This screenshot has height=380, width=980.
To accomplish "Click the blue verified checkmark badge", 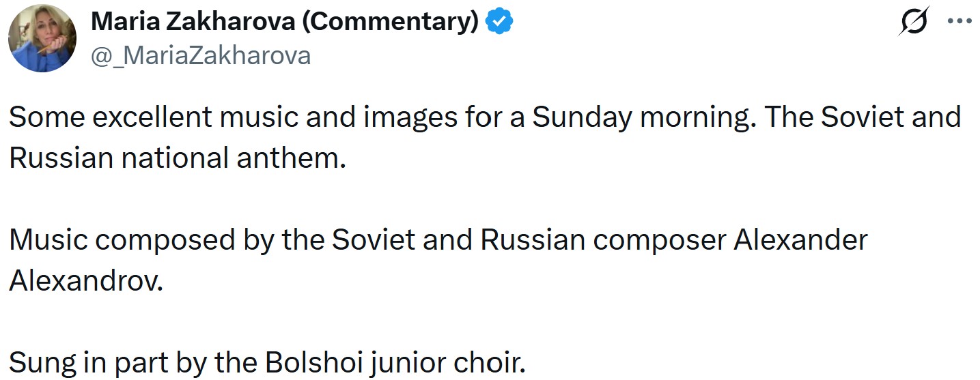I will [x=499, y=23].
